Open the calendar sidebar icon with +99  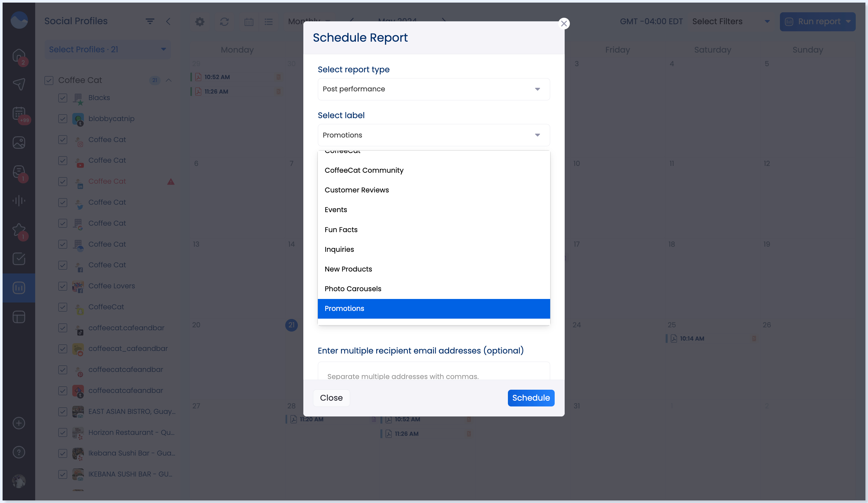(19, 113)
